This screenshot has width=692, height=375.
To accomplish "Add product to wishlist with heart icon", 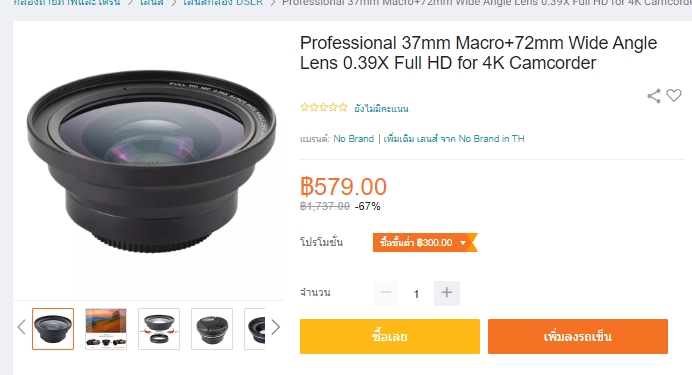I will pyautogui.click(x=674, y=95).
